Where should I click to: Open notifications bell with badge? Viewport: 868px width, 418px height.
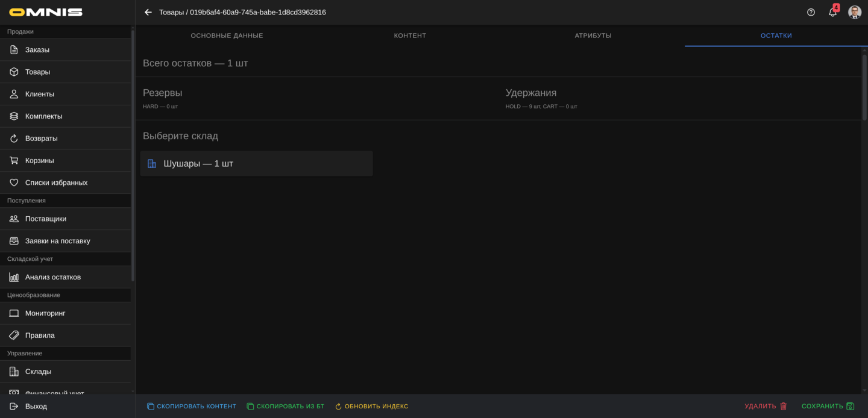point(832,12)
